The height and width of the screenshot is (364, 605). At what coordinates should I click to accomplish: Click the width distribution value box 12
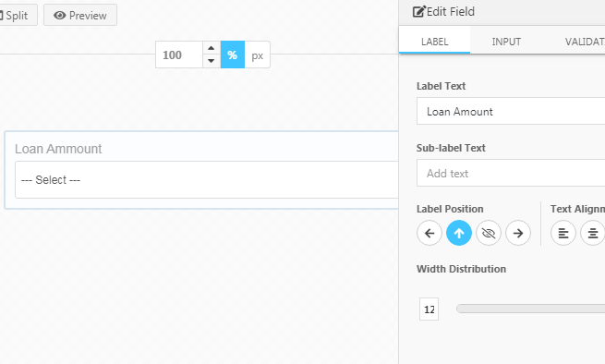(x=430, y=309)
